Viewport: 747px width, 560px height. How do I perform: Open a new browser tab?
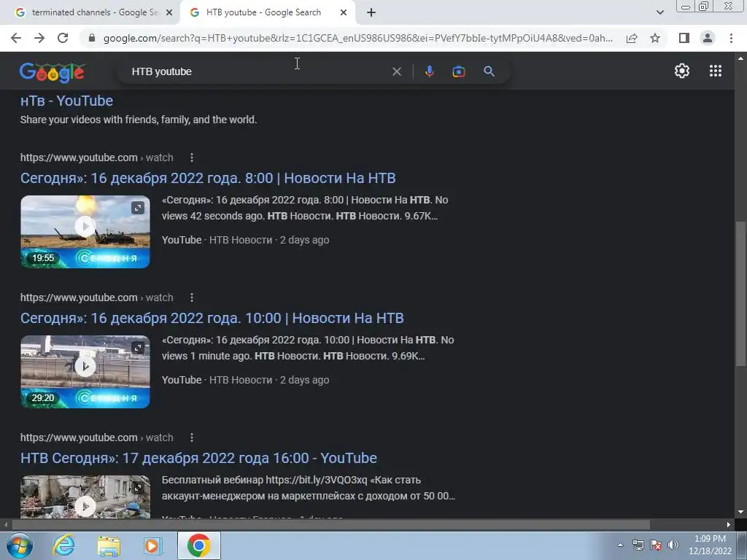(x=371, y=13)
